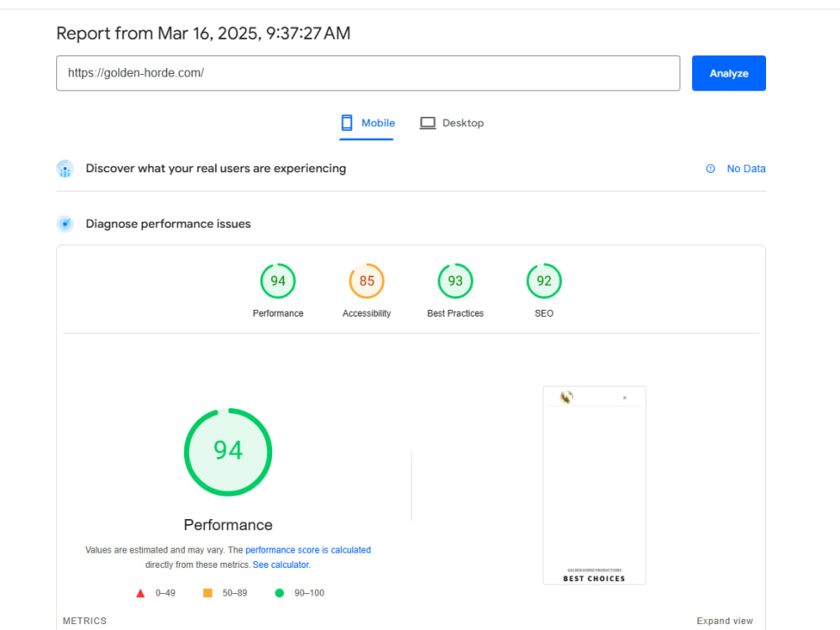Click the desktop laptop icon

pos(428,123)
